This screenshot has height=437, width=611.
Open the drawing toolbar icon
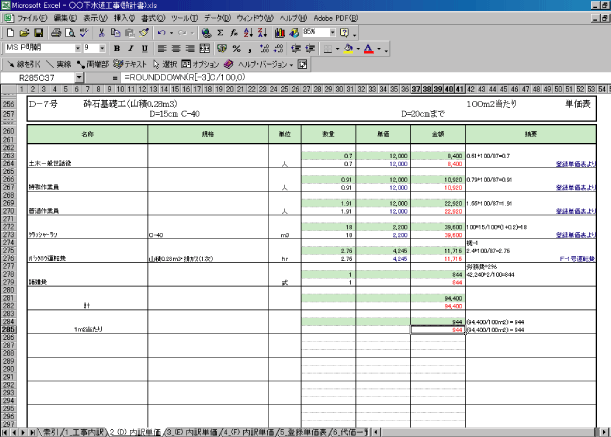294,33
